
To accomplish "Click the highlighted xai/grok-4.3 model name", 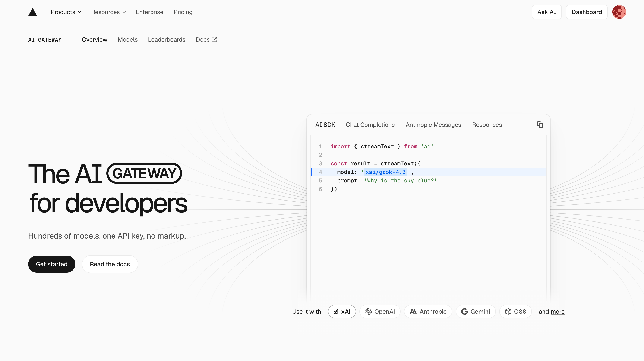I will click(385, 172).
